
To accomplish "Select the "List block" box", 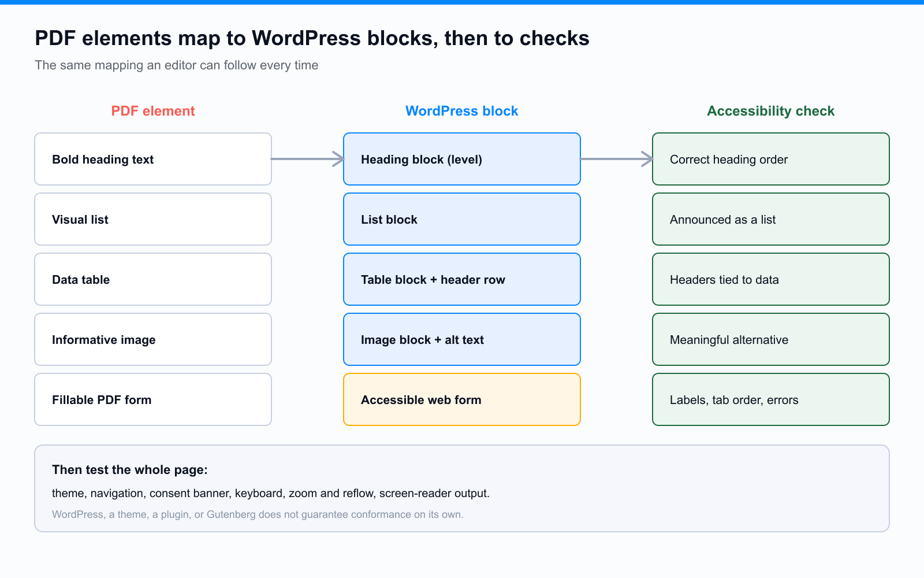I will pos(462,219).
